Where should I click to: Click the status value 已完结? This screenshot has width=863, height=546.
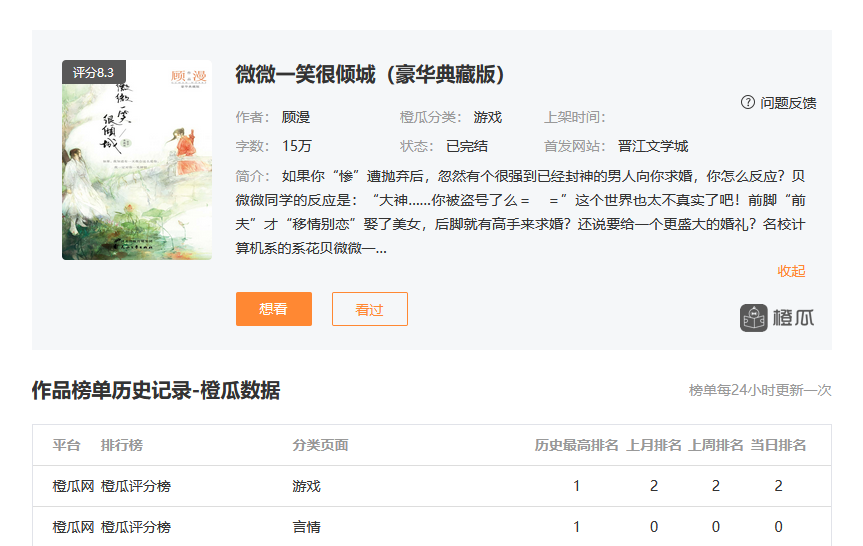click(467, 146)
